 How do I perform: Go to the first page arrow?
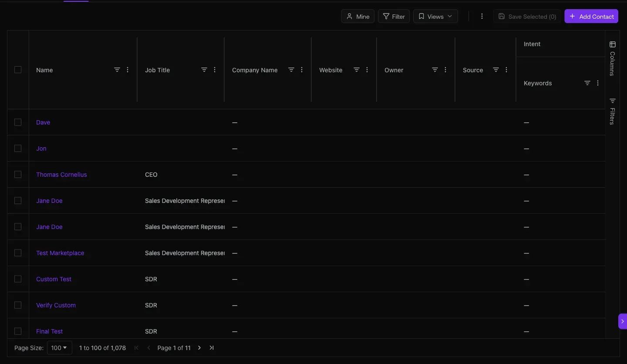[x=137, y=347]
